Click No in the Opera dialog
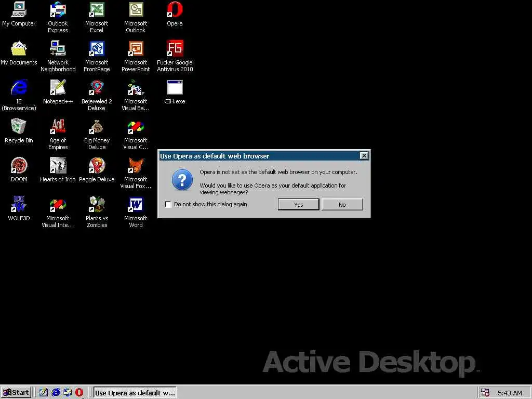This screenshot has height=399, width=532. (342, 205)
